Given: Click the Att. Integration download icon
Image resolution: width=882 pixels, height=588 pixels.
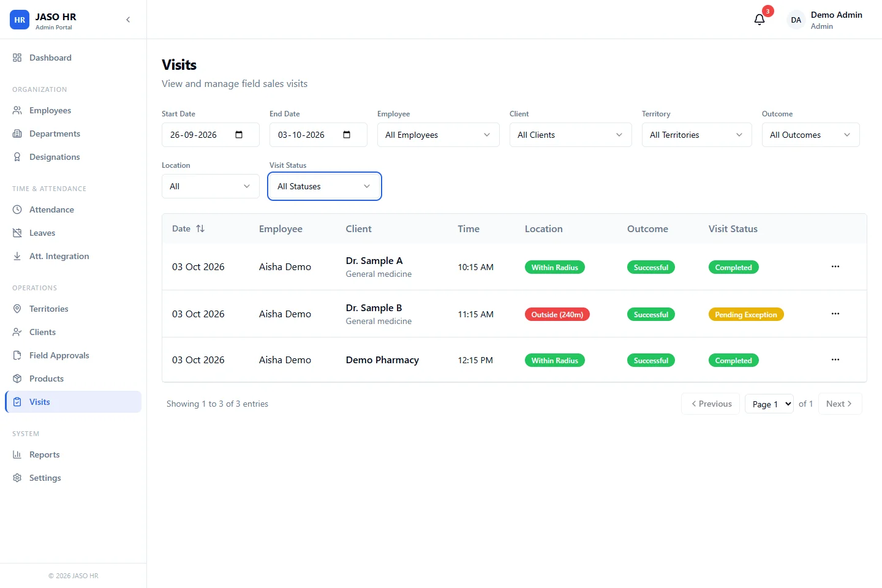Looking at the screenshot, I should (17, 256).
